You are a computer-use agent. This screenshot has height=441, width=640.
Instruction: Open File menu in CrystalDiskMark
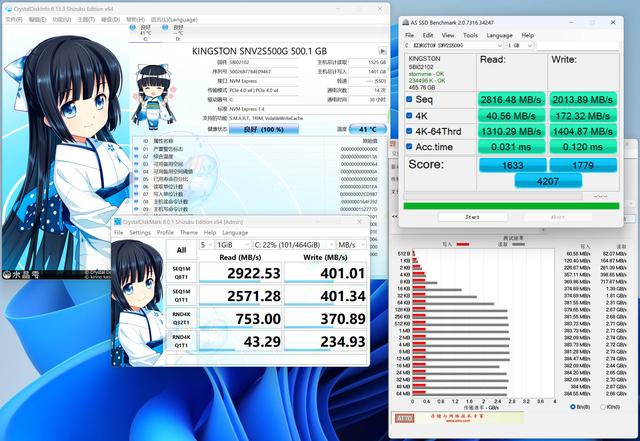click(x=118, y=232)
